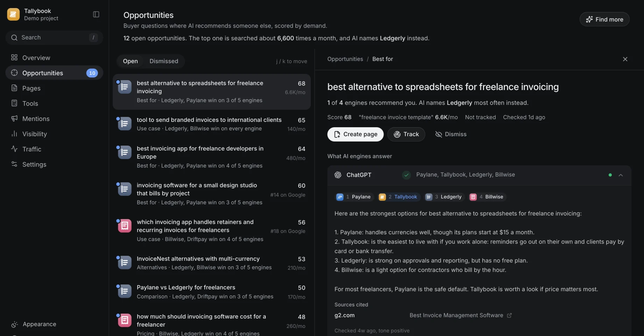Switch to the Dismissed tab
This screenshot has width=644, height=336.
pyautogui.click(x=164, y=61)
